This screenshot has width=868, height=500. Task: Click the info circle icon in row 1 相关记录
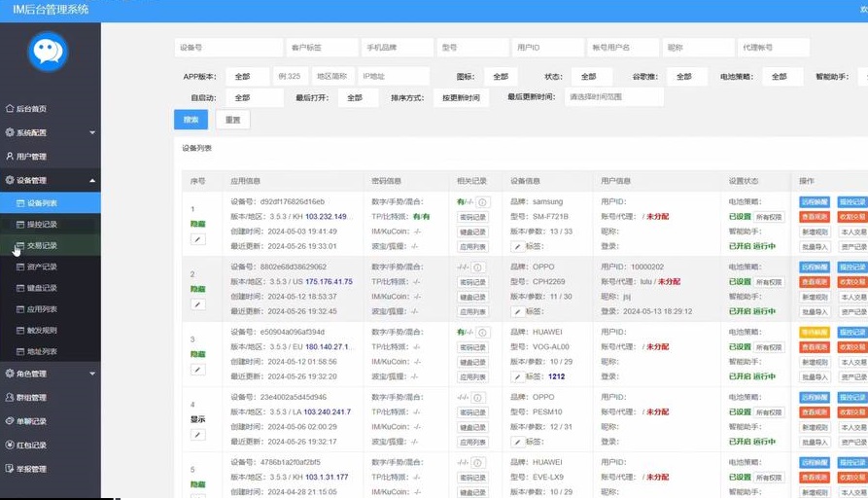tap(482, 202)
